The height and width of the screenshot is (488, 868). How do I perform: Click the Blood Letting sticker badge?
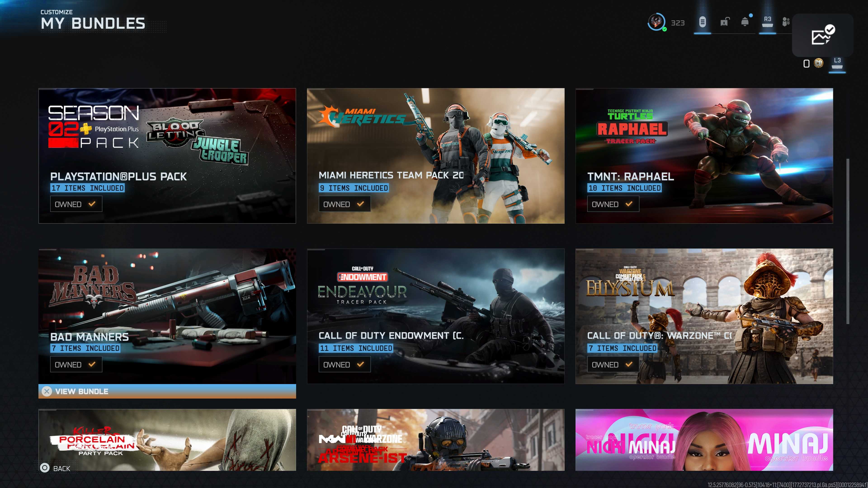175,132
